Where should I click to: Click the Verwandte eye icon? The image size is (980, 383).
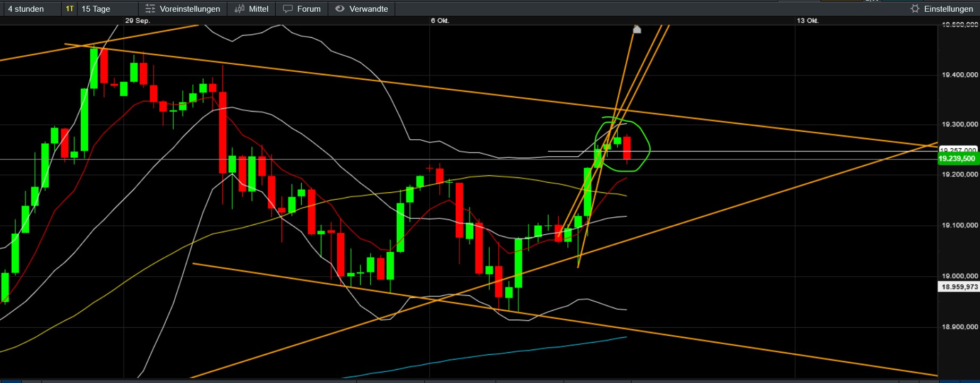tap(340, 8)
